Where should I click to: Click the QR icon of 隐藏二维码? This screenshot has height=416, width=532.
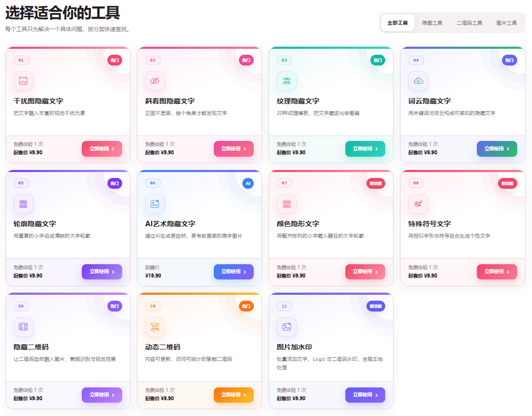(x=24, y=327)
